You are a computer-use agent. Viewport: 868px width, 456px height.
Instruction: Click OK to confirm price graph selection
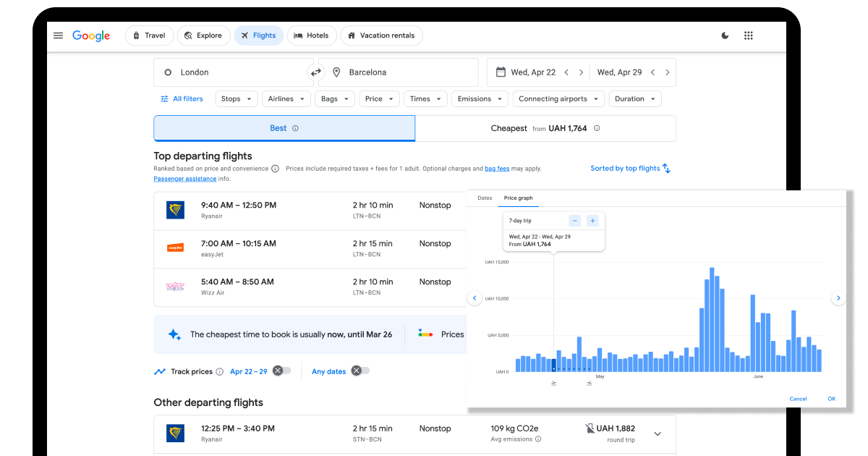pyautogui.click(x=831, y=398)
